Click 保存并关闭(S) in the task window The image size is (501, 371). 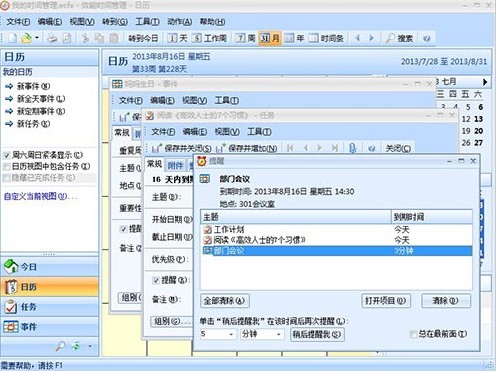click(x=182, y=148)
